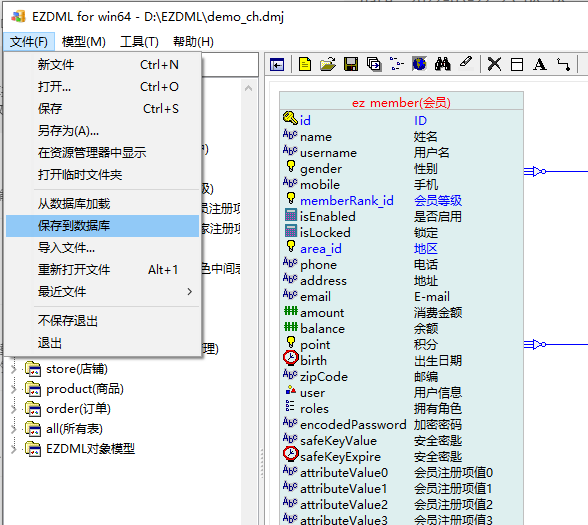Click the binoculars find icon

(442, 64)
